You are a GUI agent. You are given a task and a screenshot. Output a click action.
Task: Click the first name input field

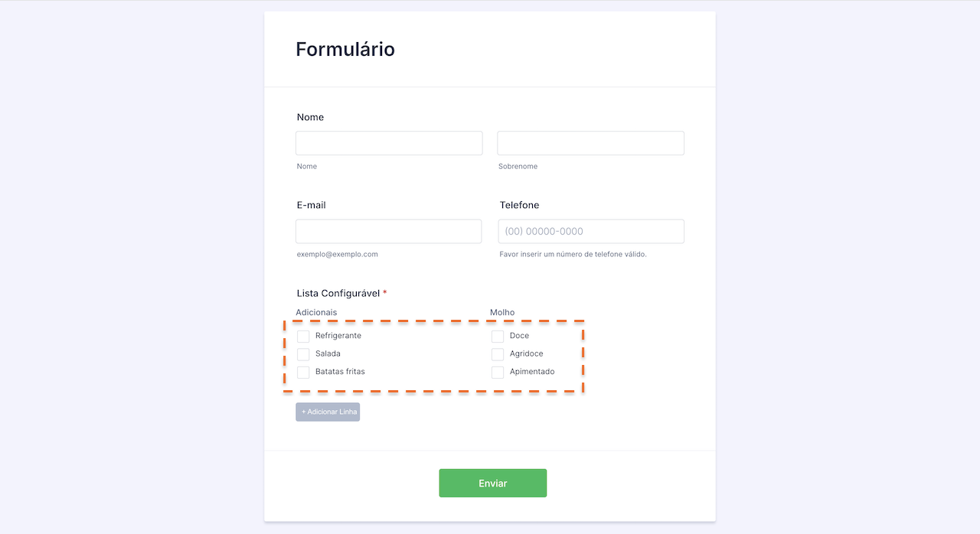click(389, 143)
